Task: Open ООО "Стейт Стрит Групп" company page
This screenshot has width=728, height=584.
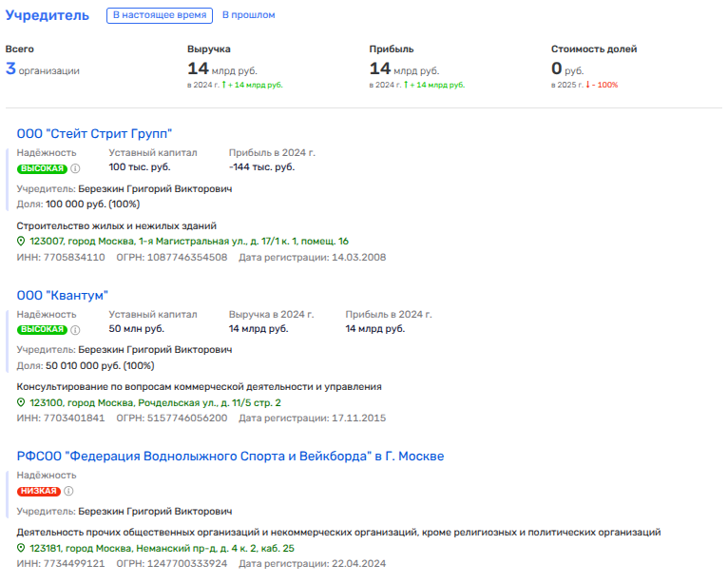Action: (x=94, y=134)
